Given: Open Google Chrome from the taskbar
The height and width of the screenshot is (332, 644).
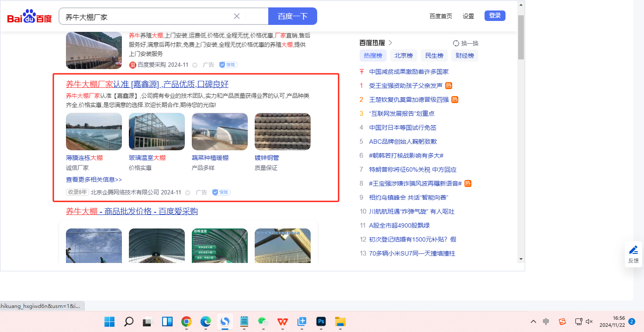Looking at the screenshot, I should [187, 322].
